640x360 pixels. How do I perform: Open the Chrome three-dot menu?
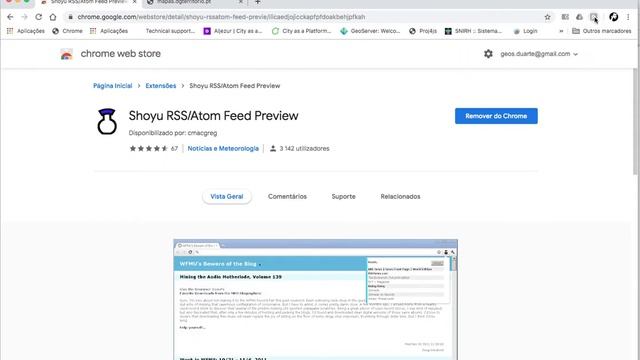pyautogui.click(x=628, y=17)
